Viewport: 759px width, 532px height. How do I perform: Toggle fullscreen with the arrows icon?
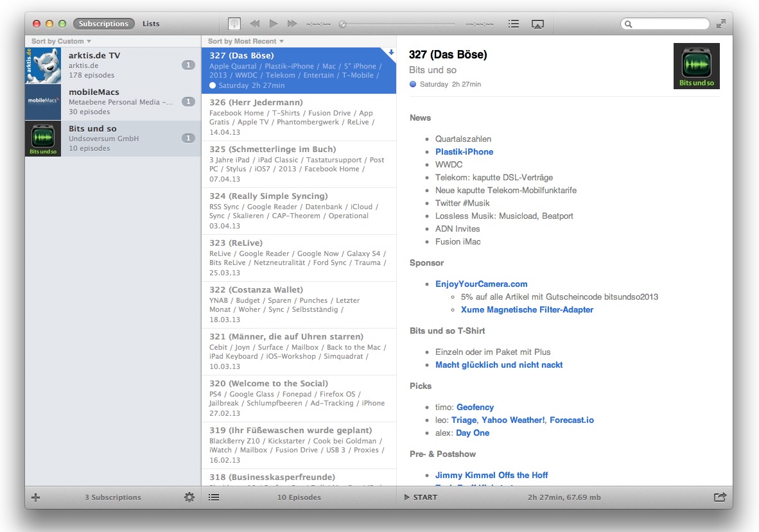coord(721,24)
